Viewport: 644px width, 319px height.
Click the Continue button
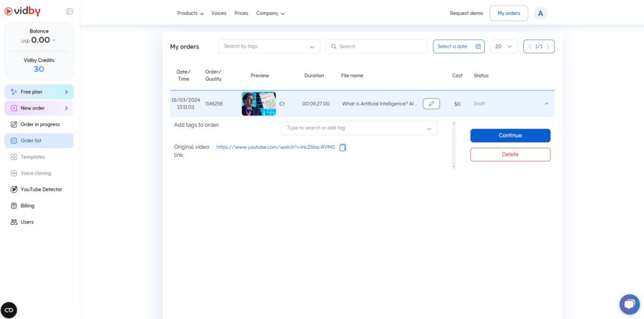point(511,136)
